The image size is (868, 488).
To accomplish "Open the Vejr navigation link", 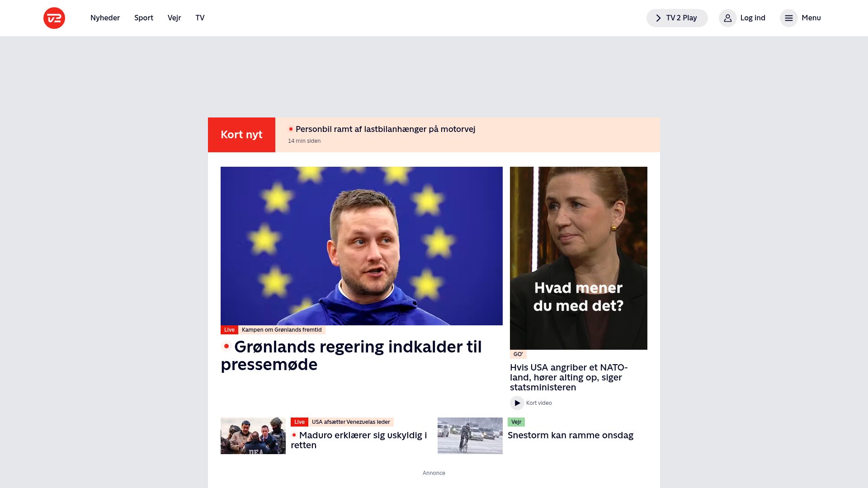I will [174, 18].
